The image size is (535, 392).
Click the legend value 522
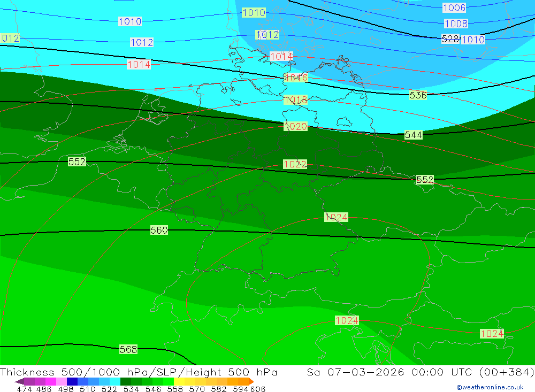[x=109, y=389]
